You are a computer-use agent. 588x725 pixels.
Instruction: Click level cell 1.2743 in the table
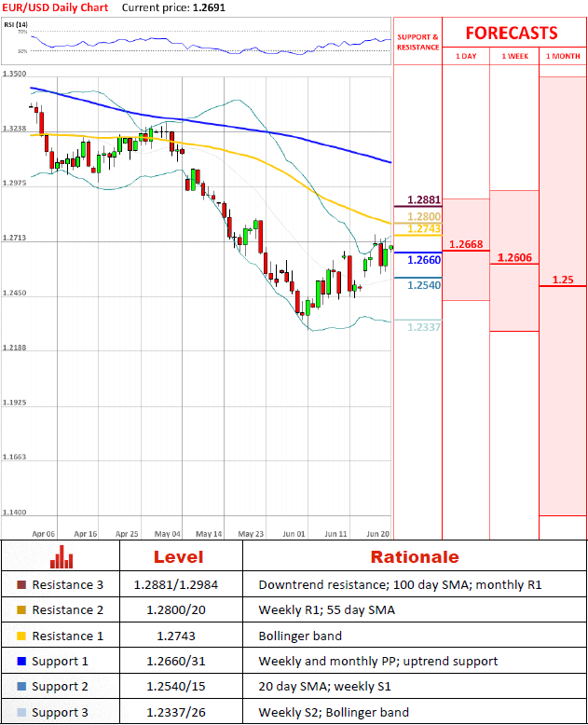pos(176,636)
